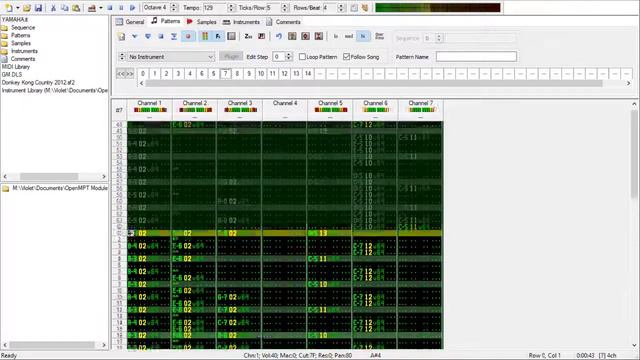Adjust the Edit Step spinner

point(289,57)
